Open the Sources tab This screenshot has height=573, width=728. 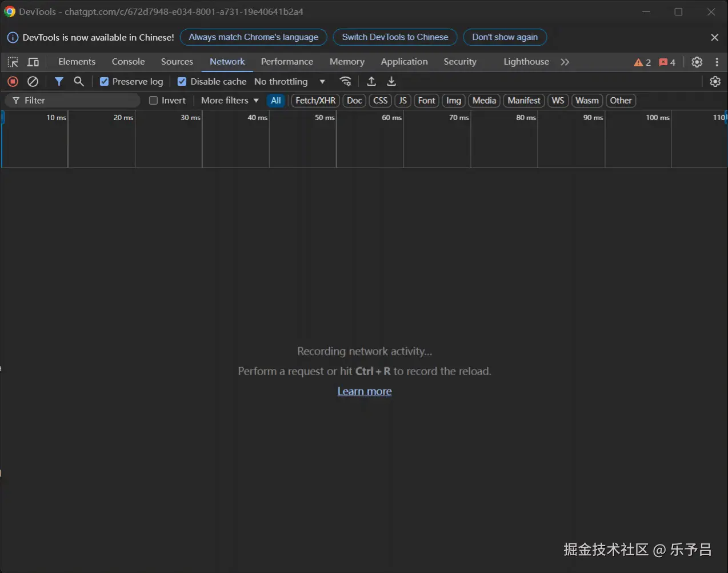(177, 62)
